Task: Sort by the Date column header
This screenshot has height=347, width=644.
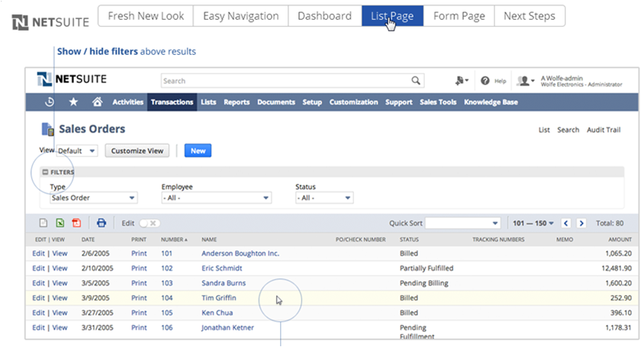Action: (88, 239)
